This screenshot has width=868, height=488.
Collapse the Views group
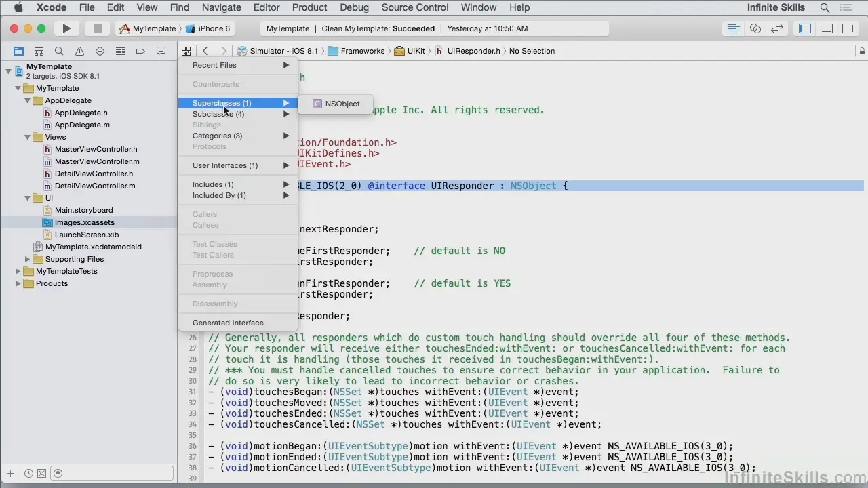click(28, 137)
